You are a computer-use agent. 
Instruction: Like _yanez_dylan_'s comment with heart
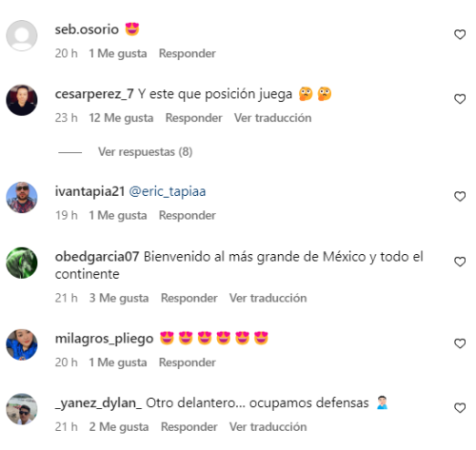pos(460,408)
